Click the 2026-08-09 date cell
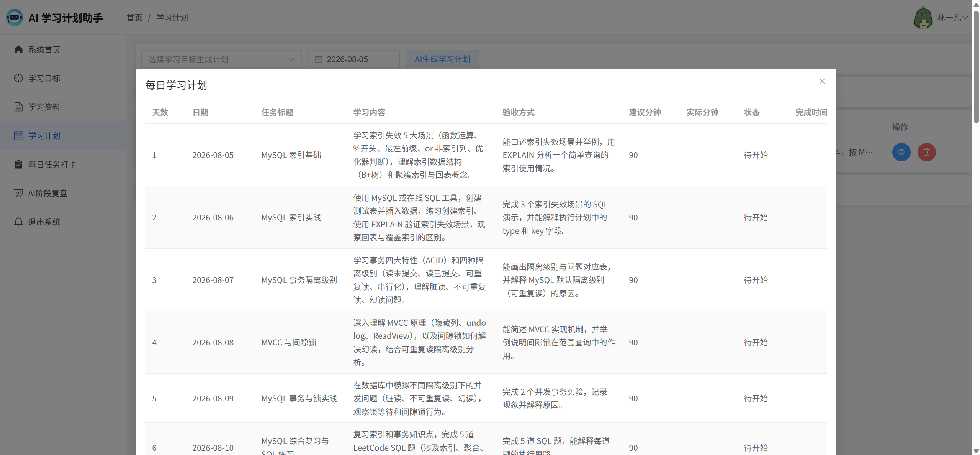Screen dimensions: 980x455 coord(213,398)
